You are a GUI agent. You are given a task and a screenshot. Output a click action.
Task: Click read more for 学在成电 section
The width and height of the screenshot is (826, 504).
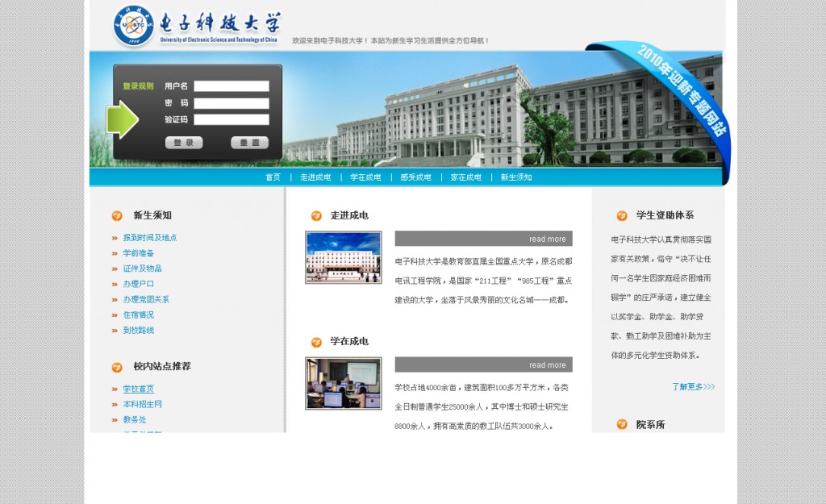point(548,365)
